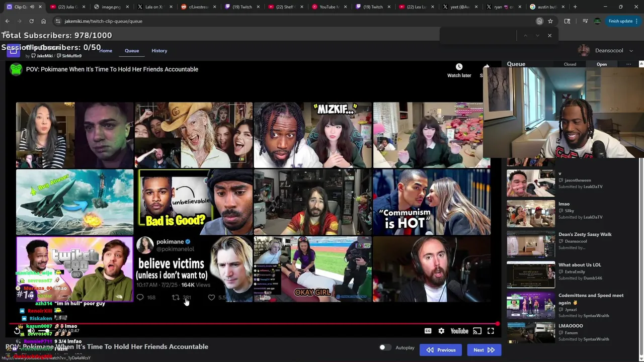Go to next find result arrow
The height and width of the screenshot is (362, 644).
[x=537, y=36]
